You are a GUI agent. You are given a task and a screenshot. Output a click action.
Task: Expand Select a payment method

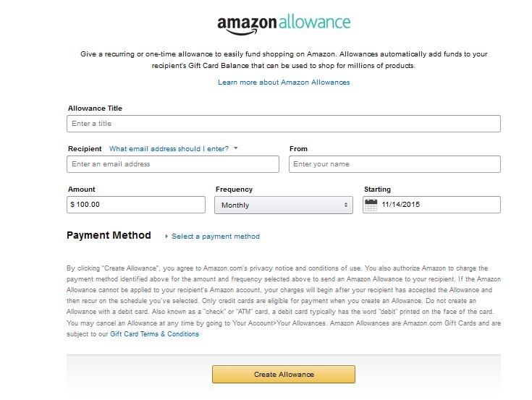point(216,237)
